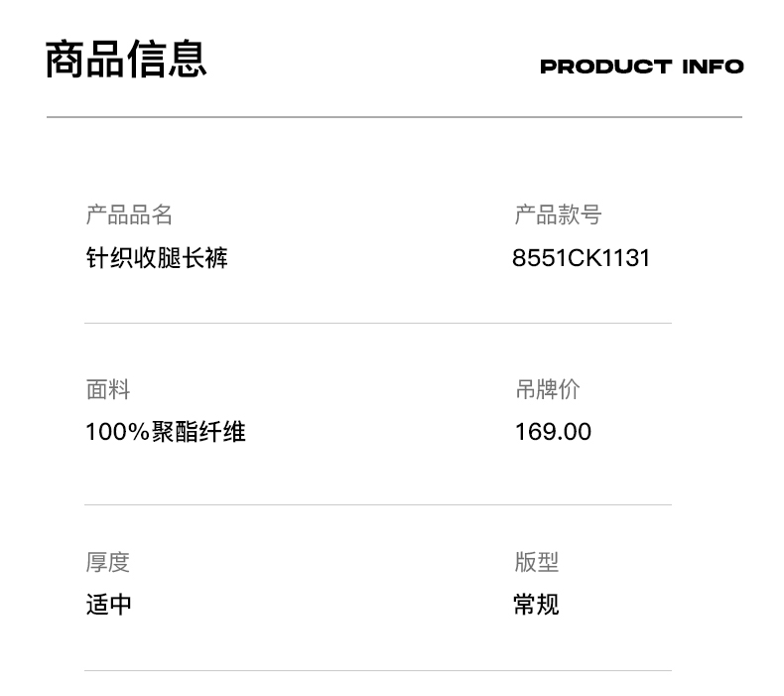Click the divider below the 适中 row
This screenshot has height=696, width=784.
pyautogui.click(x=377, y=670)
